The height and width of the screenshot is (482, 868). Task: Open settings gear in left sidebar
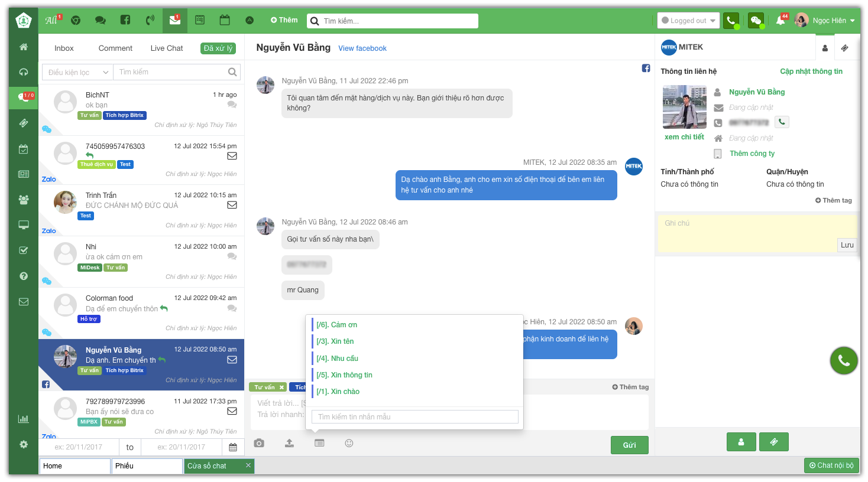point(24,444)
